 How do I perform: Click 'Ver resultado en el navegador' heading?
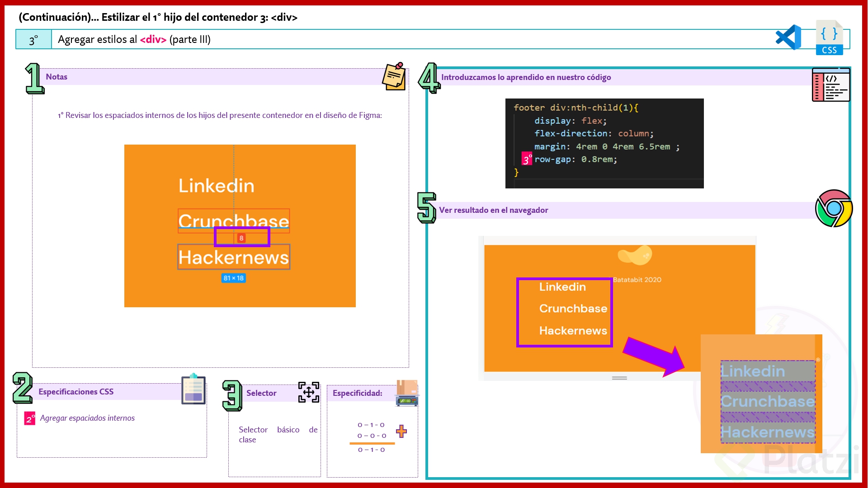coord(494,210)
